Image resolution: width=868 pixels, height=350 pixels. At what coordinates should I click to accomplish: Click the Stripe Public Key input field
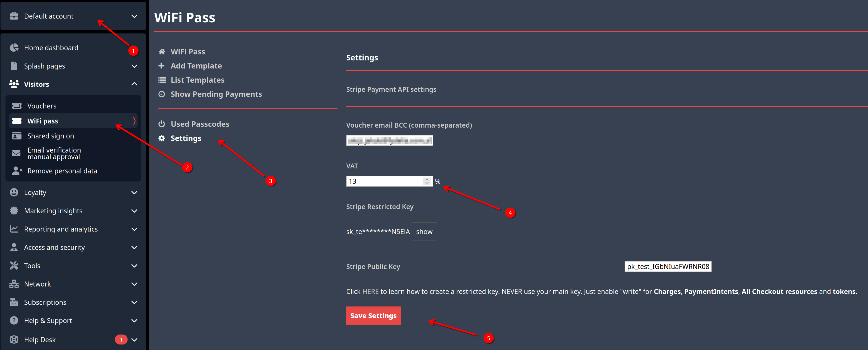668,266
